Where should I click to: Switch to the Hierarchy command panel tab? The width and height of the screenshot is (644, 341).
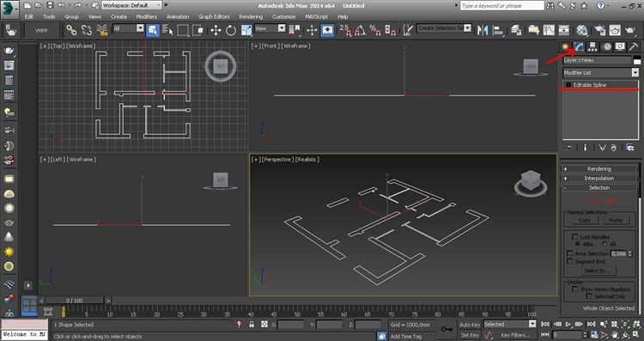592,47
